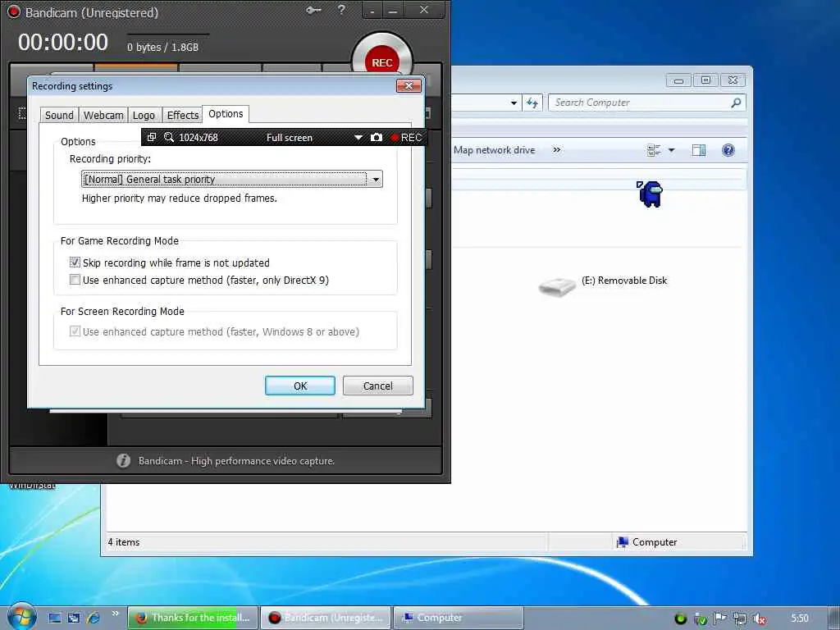Click the refresh arrows icon in Computer window

pyautogui.click(x=532, y=103)
